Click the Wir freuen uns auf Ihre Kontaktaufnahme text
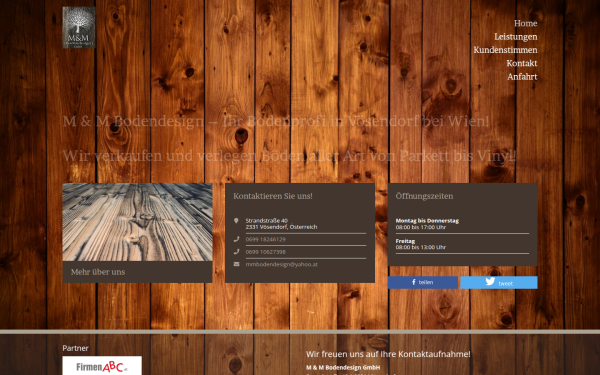Image resolution: width=600 pixels, height=375 pixels. (x=388, y=354)
